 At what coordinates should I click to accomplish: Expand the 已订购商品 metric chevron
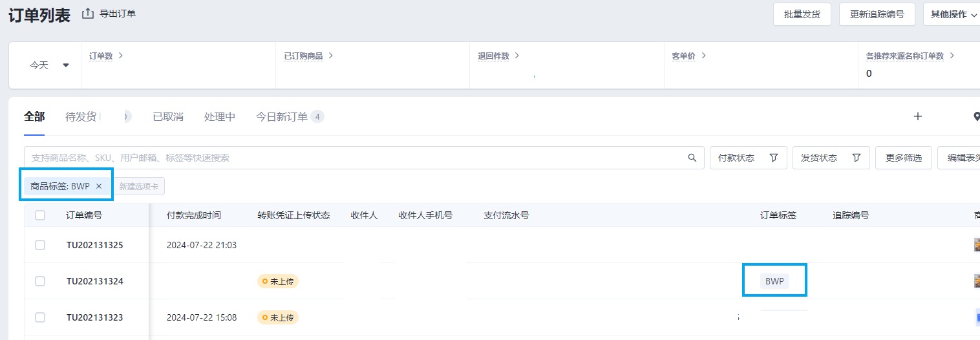click(331, 56)
